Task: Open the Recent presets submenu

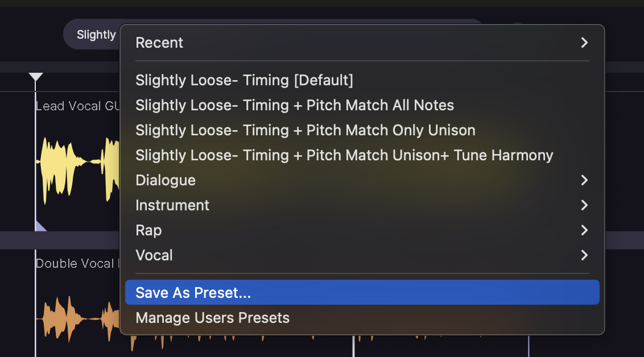Action: point(159,43)
